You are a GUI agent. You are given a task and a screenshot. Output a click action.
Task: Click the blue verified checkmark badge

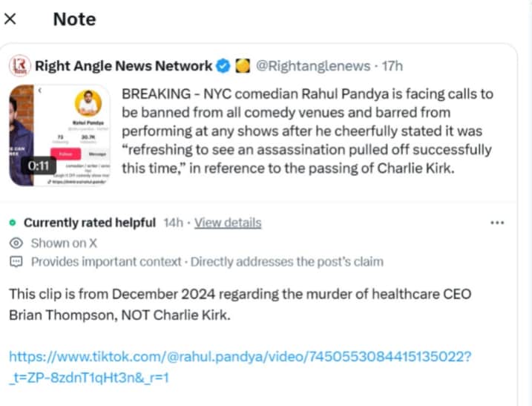click(223, 66)
